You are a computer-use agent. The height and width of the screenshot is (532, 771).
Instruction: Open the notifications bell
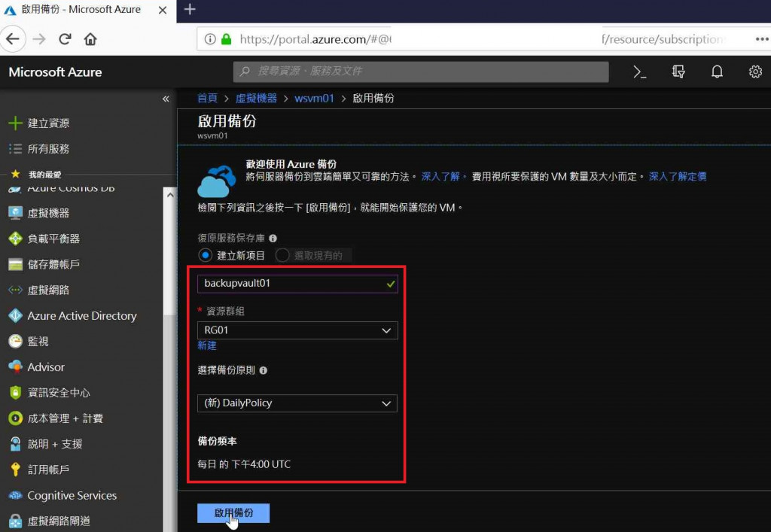717,72
